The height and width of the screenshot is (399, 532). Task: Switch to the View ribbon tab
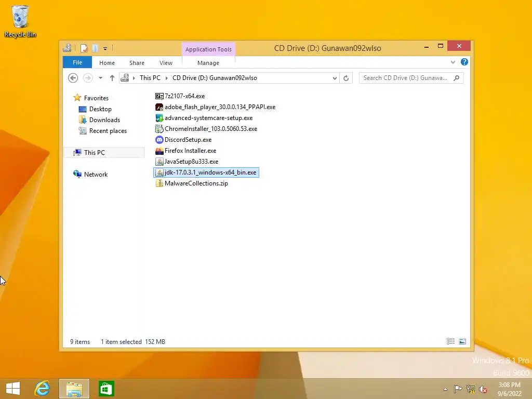pos(166,63)
